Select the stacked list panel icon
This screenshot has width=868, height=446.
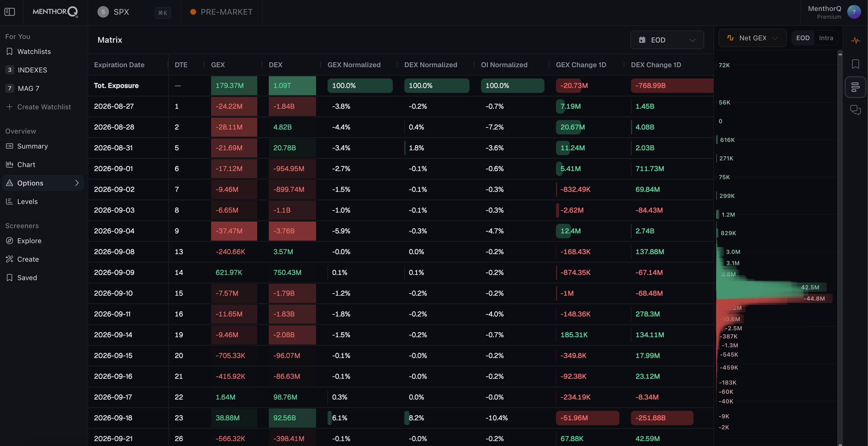[x=856, y=87]
